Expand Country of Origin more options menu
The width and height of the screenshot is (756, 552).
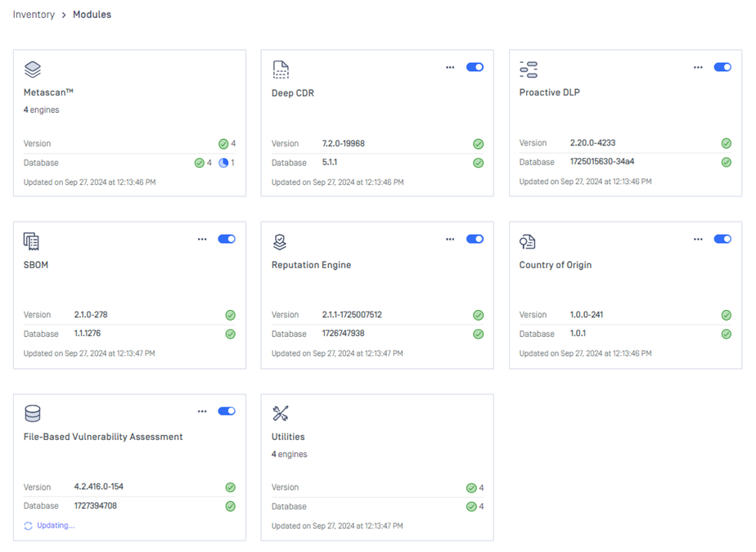coord(698,239)
